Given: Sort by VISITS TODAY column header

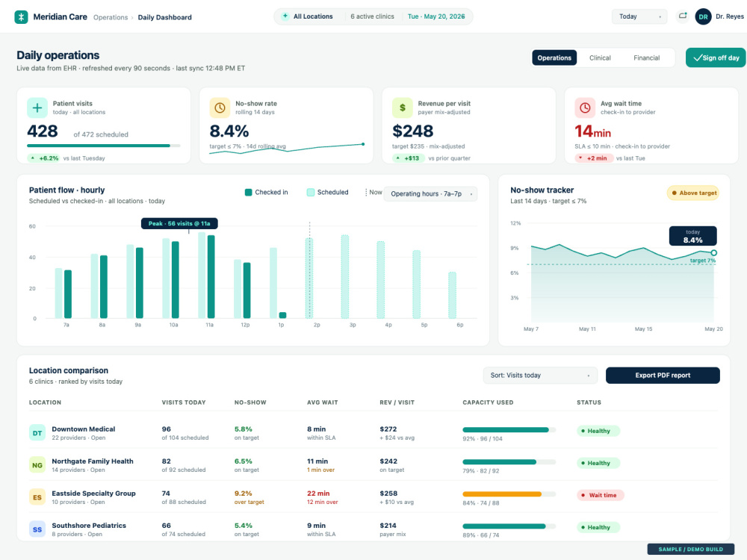Looking at the screenshot, I should point(184,402).
